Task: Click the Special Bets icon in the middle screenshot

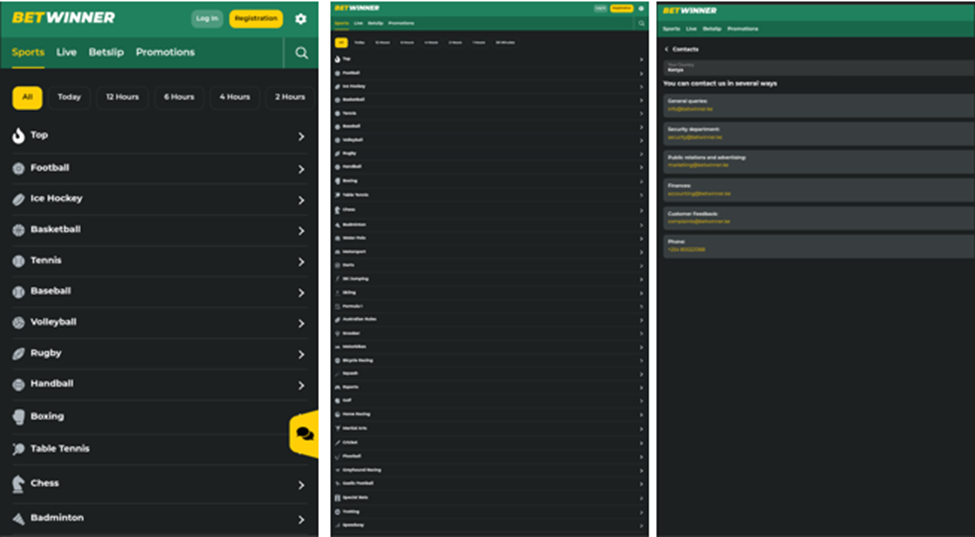Action: pyautogui.click(x=338, y=498)
